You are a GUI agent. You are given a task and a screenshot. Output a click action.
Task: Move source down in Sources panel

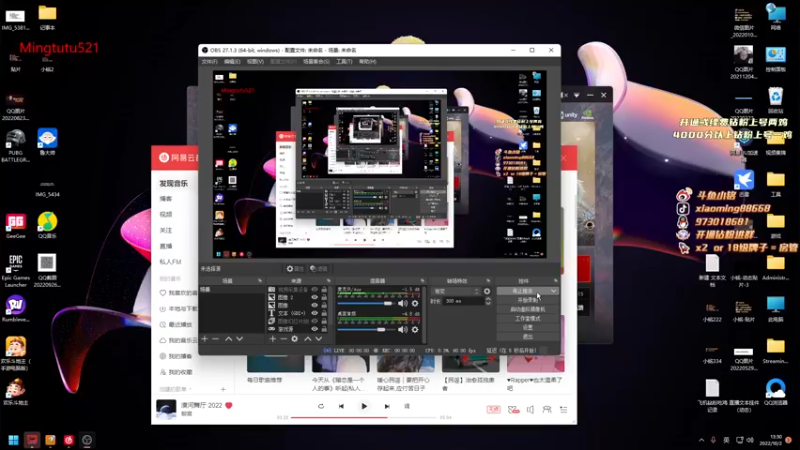pos(318,339)
